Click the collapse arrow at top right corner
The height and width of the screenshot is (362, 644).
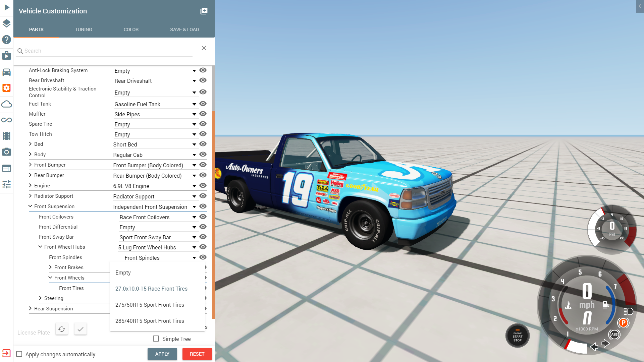tap(640, 6)
